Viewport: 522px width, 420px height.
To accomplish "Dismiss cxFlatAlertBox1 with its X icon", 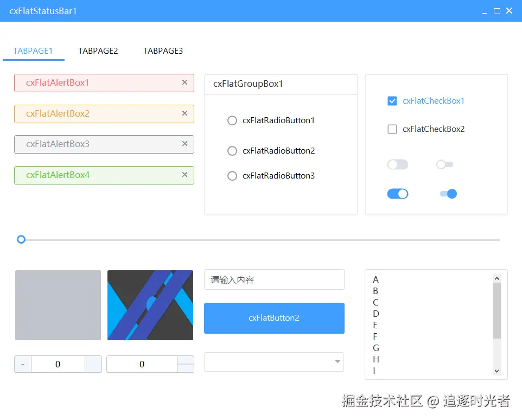I will tap(185, 82).
